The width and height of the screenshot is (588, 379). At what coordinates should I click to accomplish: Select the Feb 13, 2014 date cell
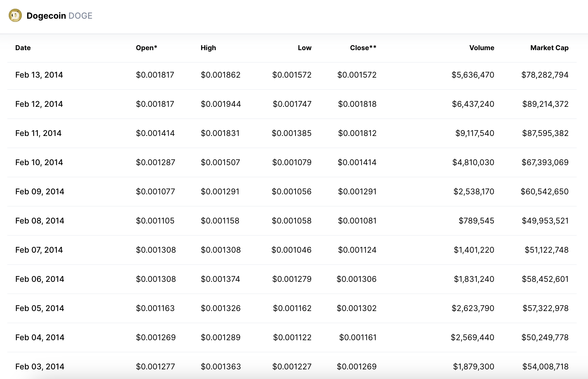point(39,75)
